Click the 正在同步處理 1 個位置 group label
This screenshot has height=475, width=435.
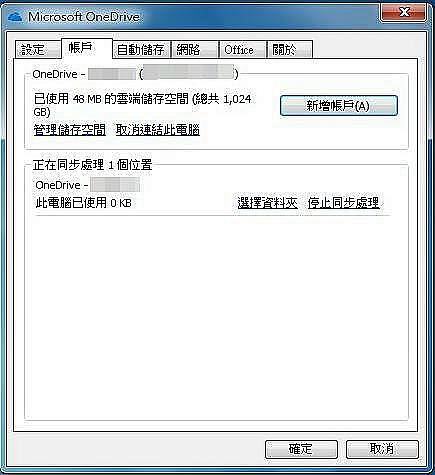(92, 165)
